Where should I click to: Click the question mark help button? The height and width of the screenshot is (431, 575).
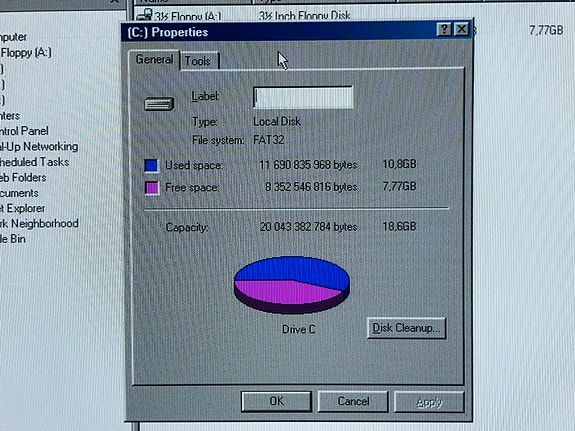coord(444,29)
